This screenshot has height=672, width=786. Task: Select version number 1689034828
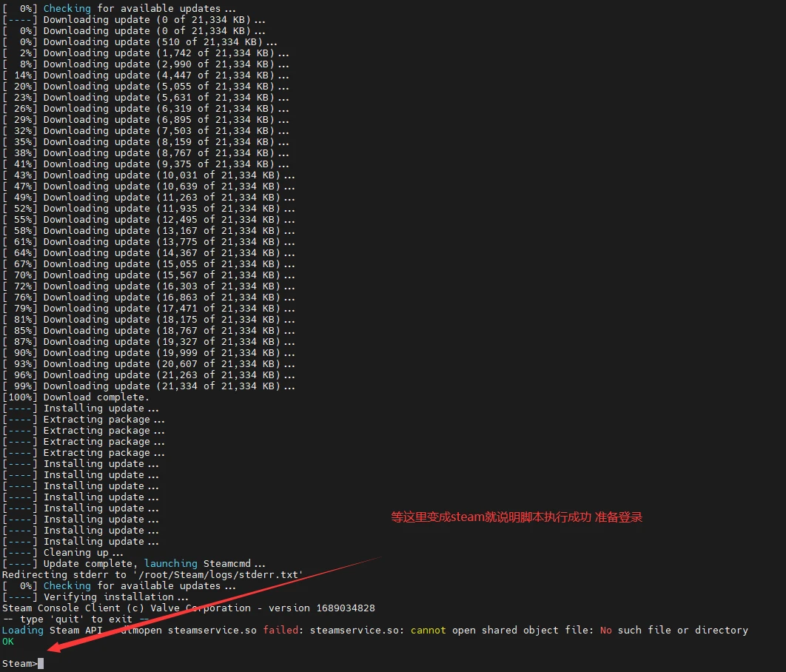pyautogui.click(x=346, y=608)
